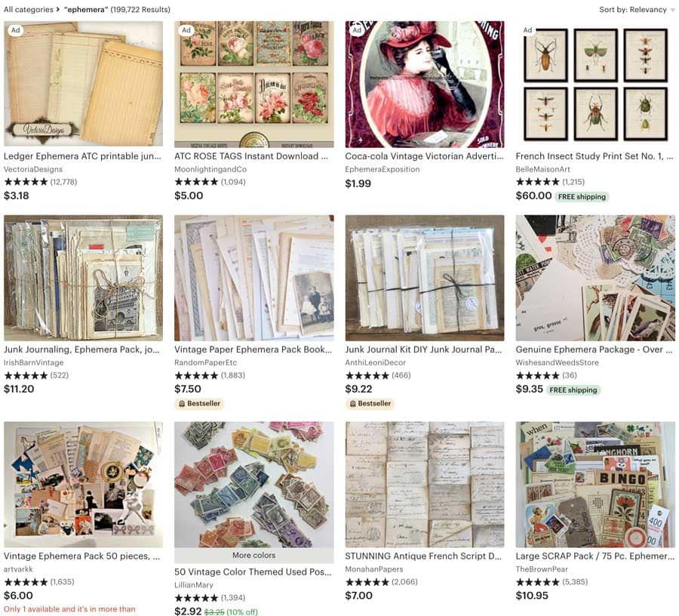This screenshot has width=679, height=616.
Task: Visit the BelleMaisonArt shop link
Action: click(x=542, y=169)
